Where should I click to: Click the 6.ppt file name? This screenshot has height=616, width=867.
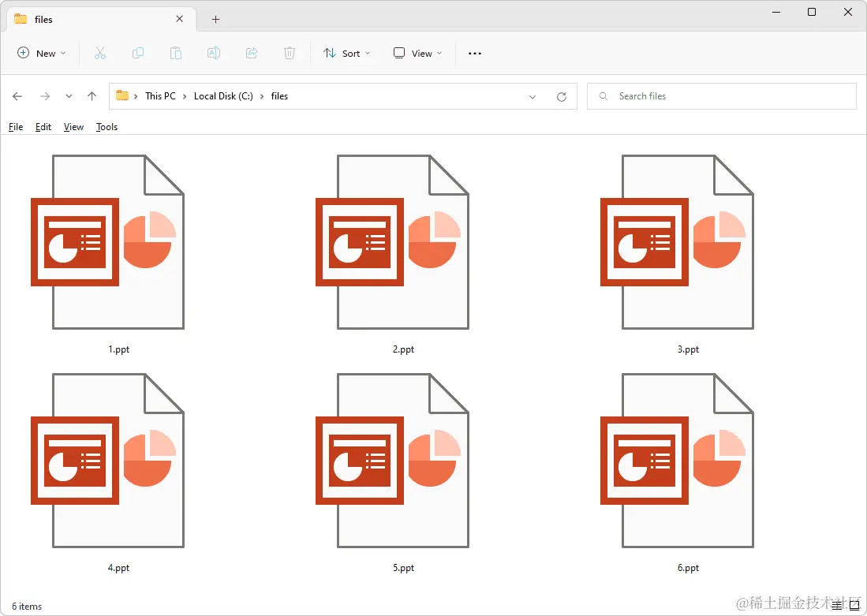(688, 568)
